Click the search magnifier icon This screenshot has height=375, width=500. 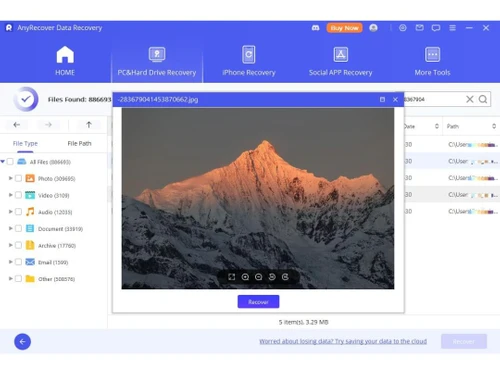[x=483, y=99]
